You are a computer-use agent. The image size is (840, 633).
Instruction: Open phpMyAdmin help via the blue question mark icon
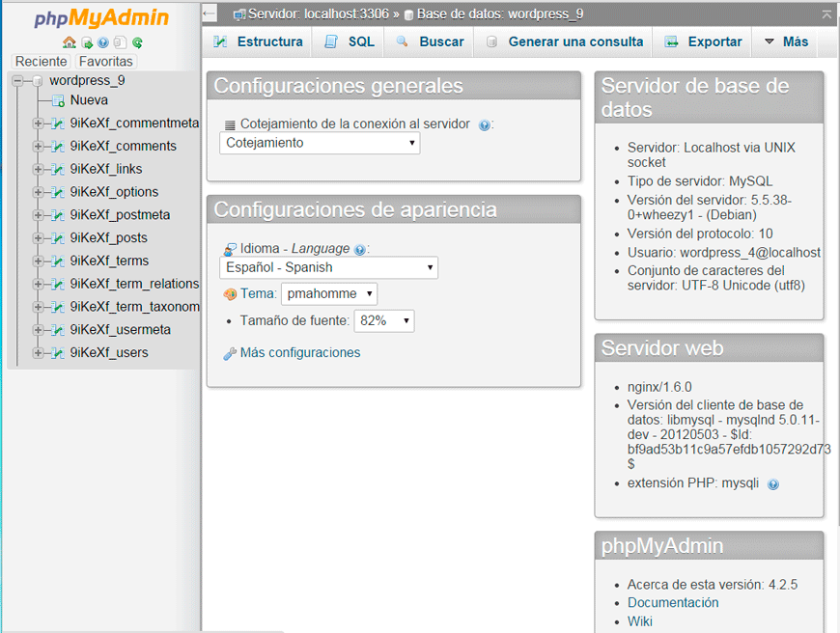coord(102,43)
